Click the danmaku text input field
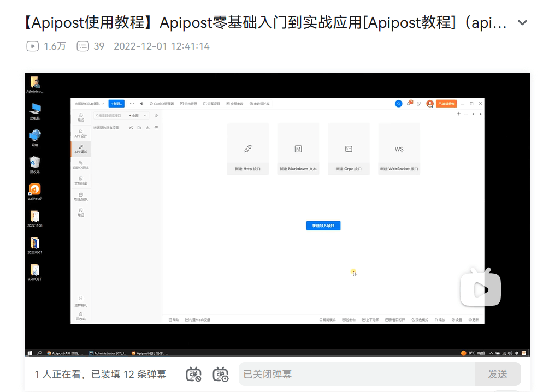Image resolution: width=549 pixels, height=392 pixels. pyautogui.click(x=356, y=374)
